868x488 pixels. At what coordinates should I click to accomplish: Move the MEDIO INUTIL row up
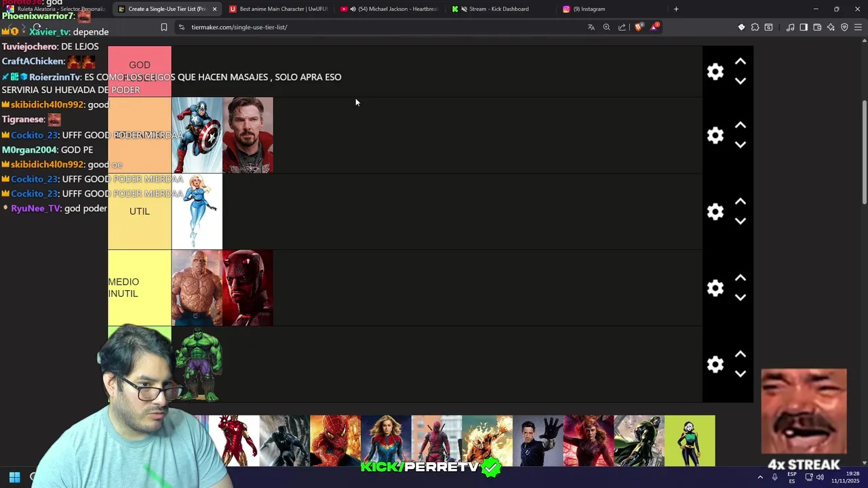(741, 279)
